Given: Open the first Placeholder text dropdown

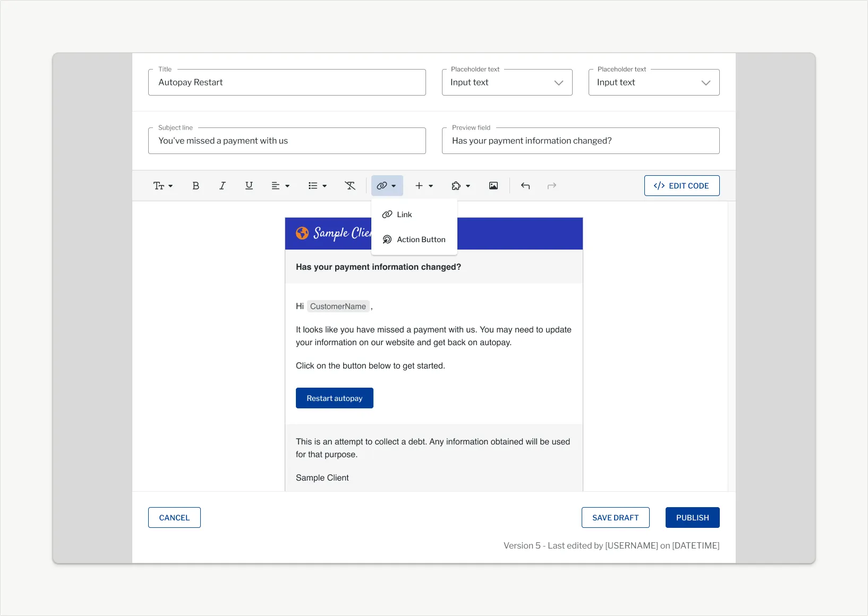Looking at the screenshot, I should (507, 82).
